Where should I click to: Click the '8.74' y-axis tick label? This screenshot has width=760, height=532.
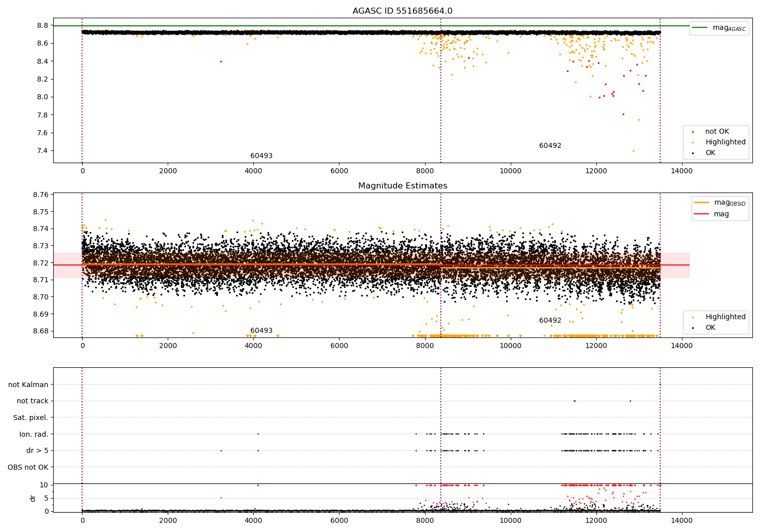click(41, 229)
